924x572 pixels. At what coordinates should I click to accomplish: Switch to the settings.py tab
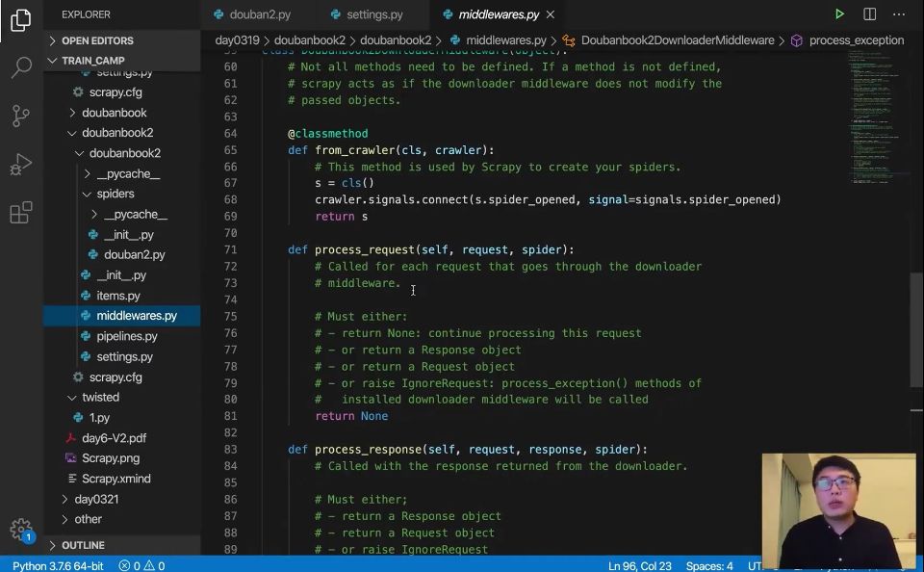click(367, 14)
